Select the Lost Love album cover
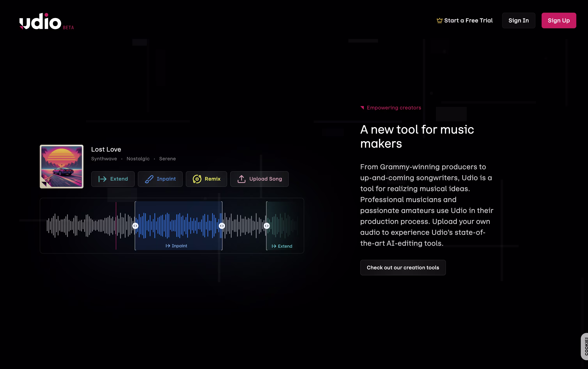588x369 pixels. click(62, 166)
